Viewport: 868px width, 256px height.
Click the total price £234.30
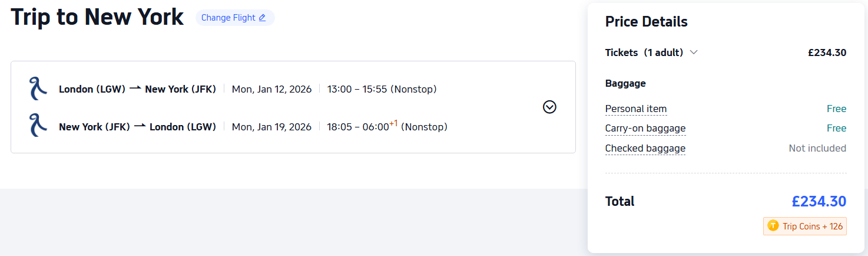pos(819,202)
